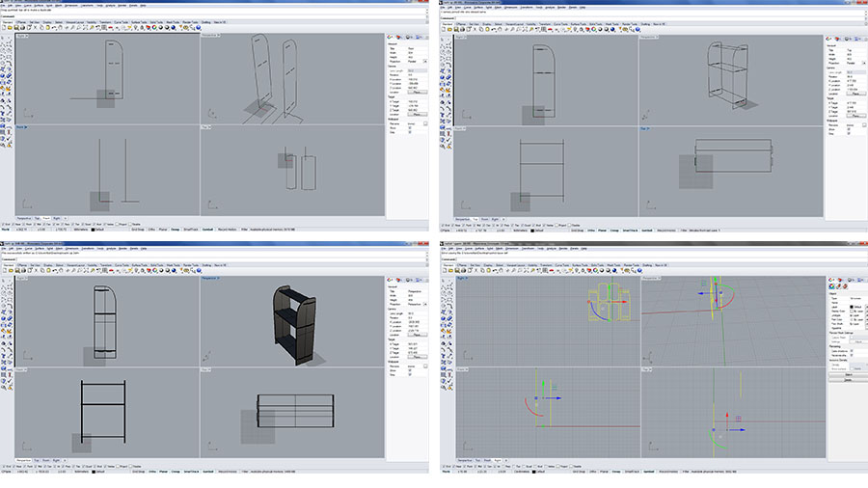Toggle Project osnap checkbox in wireframe shelf window

[x=556, y=225]
